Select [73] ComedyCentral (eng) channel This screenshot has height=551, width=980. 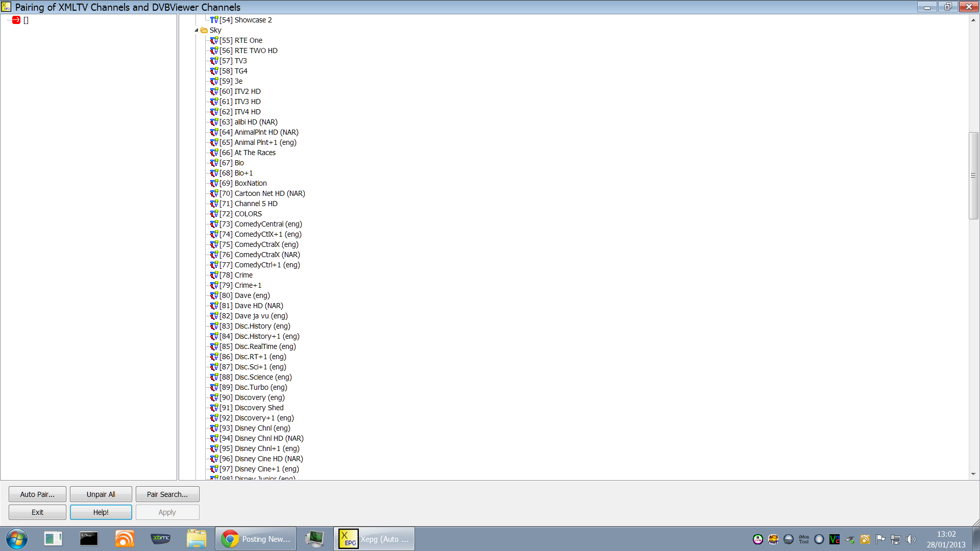click(261, 224)
